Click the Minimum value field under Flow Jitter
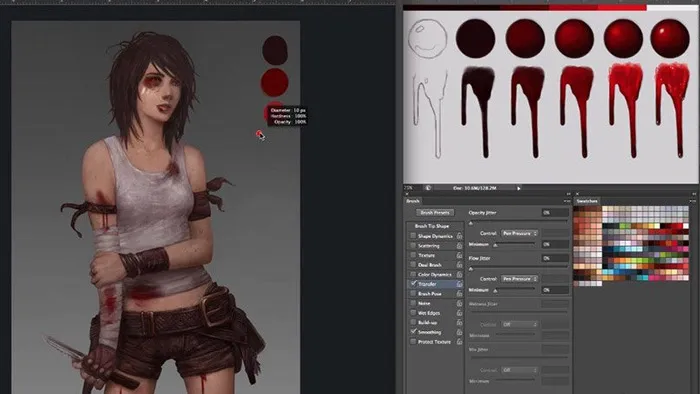This screenshot has width=700, height=394. pyautogui.click(x=555, y=290)
